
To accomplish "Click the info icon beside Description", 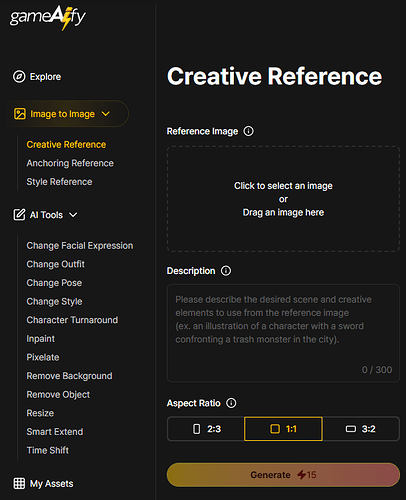I will point(226,271).
